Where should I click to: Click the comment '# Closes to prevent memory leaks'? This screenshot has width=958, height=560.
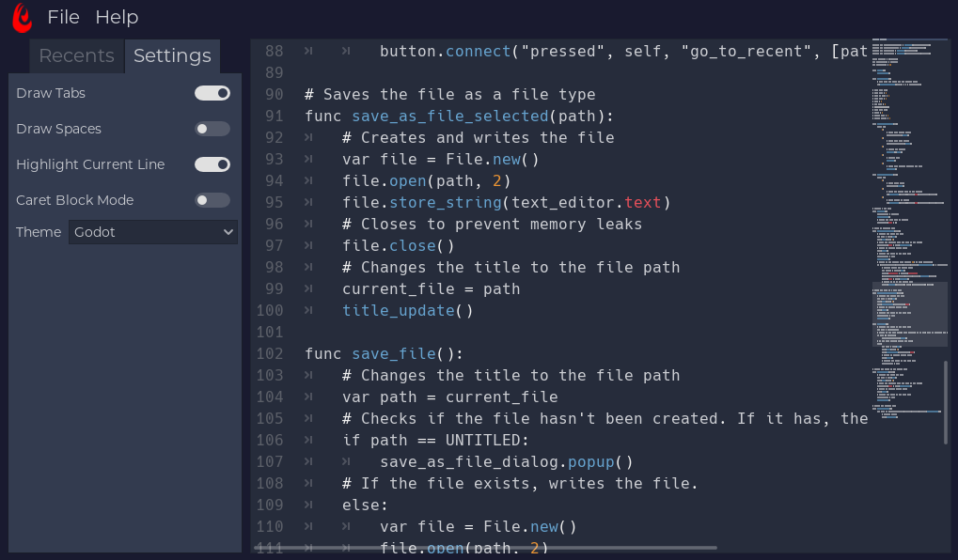pyautogui.click(x=493, y=225)
